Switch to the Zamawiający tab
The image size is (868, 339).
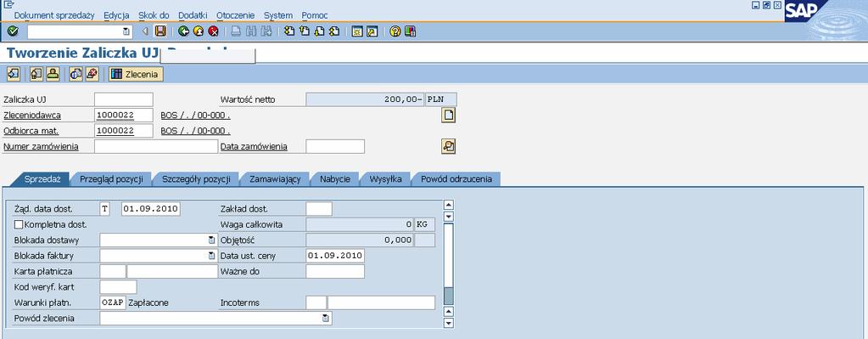point(275,179)
